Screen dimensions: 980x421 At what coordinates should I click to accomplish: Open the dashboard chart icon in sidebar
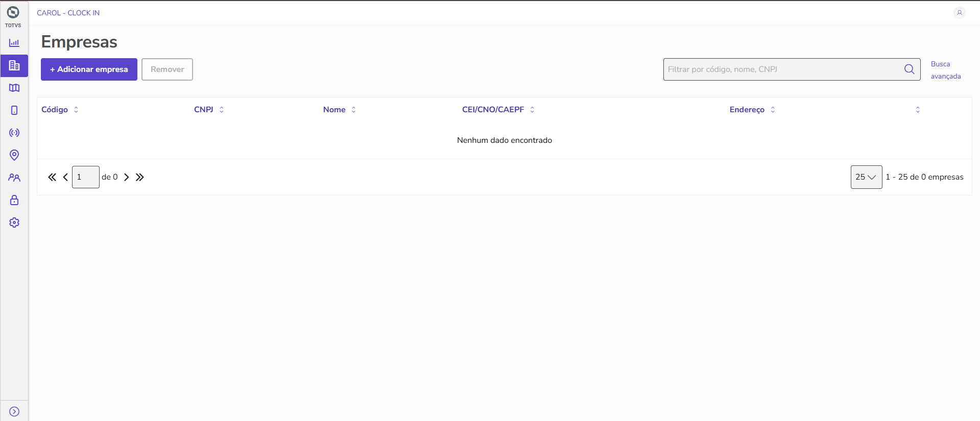tap(14, 43)
